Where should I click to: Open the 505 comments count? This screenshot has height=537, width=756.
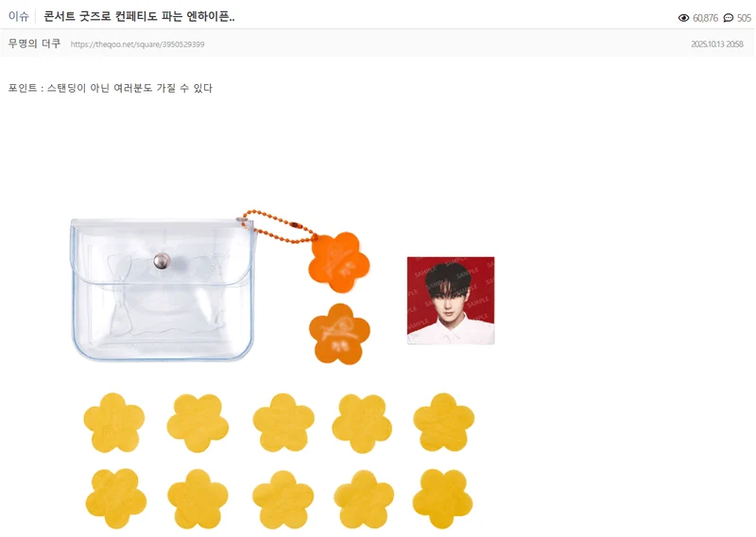tap(744, 18)
